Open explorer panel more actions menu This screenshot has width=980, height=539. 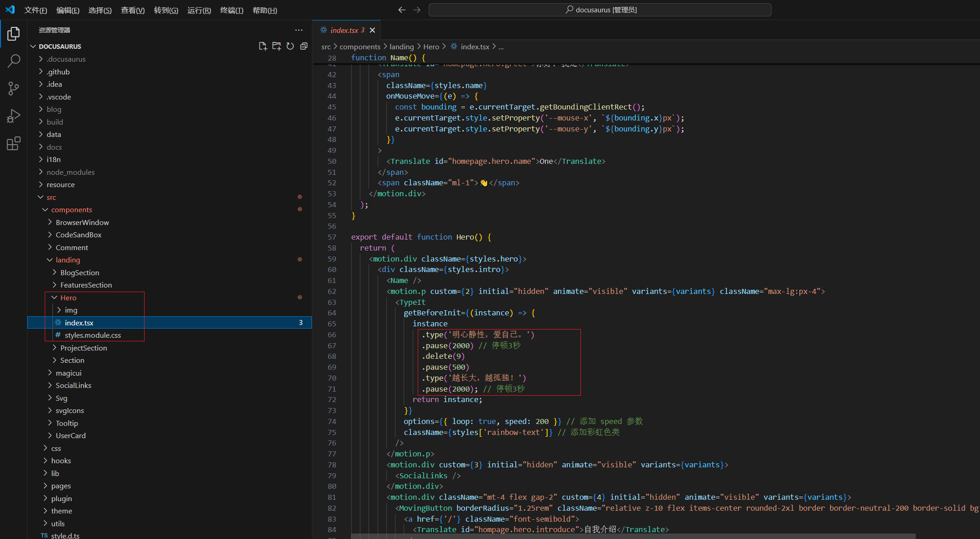(x=299, y=30)
